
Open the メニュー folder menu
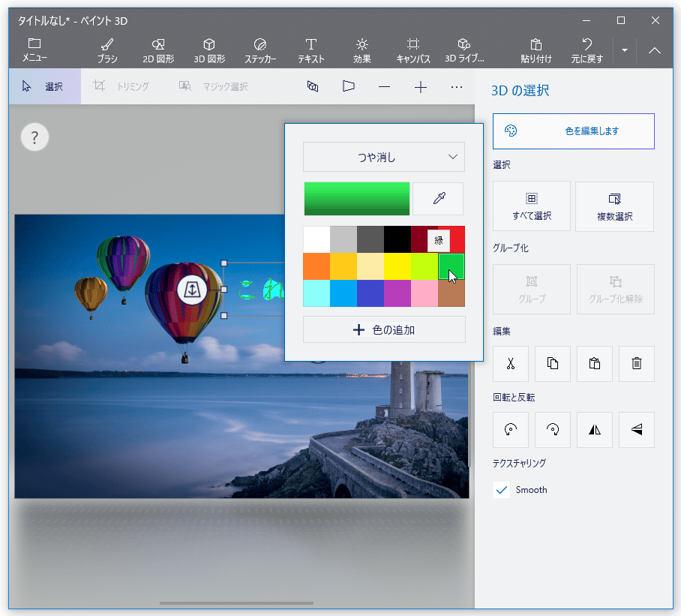[34, 50]
